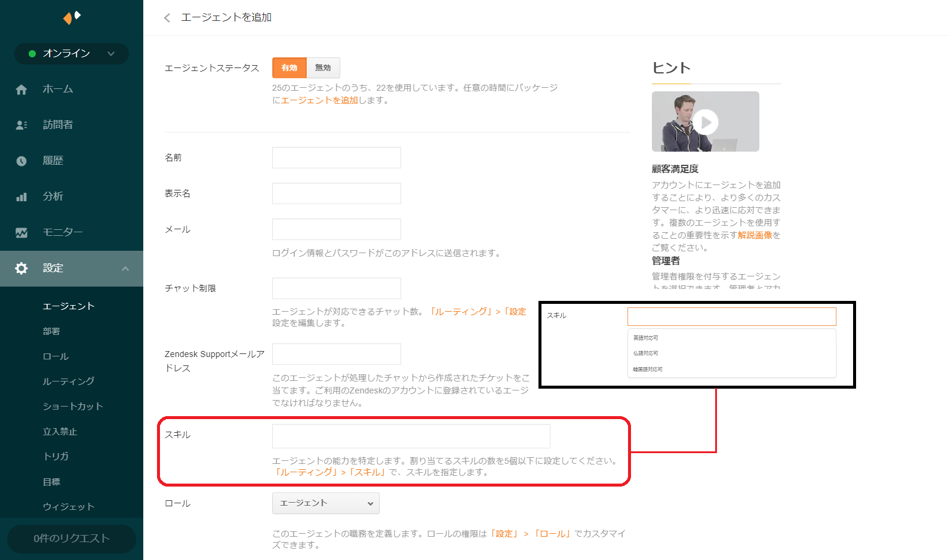Click the エージェントを追加 link in status note

click(319, 100)
